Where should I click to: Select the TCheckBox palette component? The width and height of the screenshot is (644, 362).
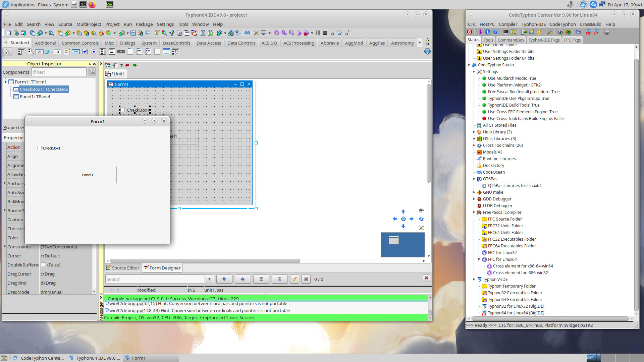pyautogui.click(x=85, y=52)
